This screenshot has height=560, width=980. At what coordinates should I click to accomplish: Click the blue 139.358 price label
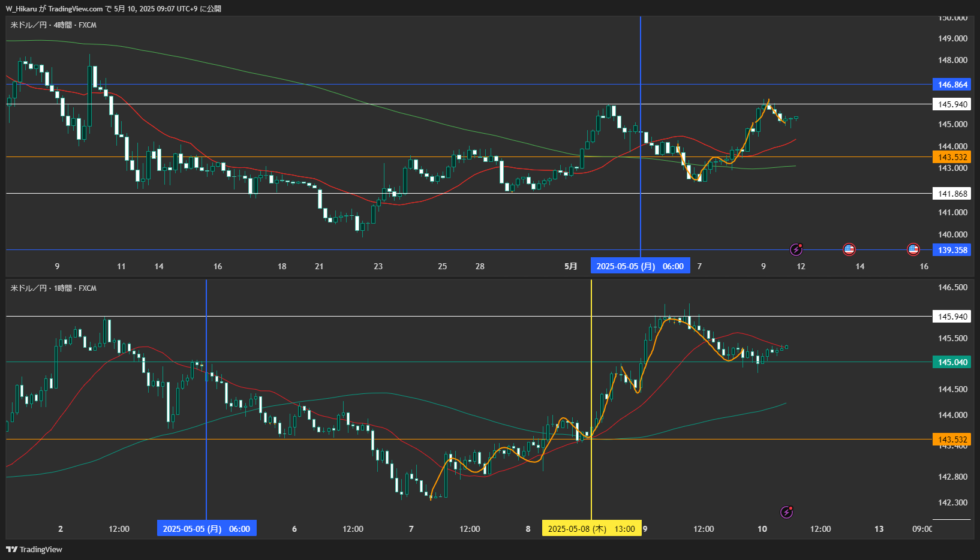[x=952, y=250]
